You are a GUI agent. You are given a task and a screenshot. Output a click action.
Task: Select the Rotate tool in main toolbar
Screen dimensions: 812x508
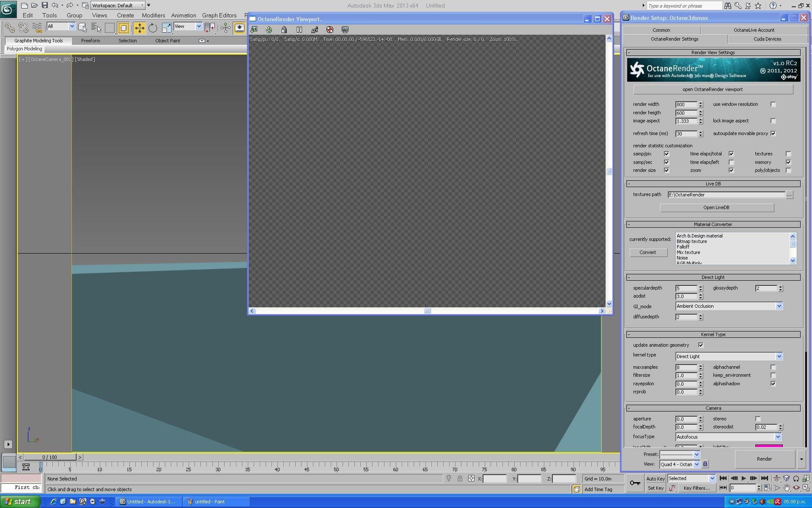click(153, 28)
